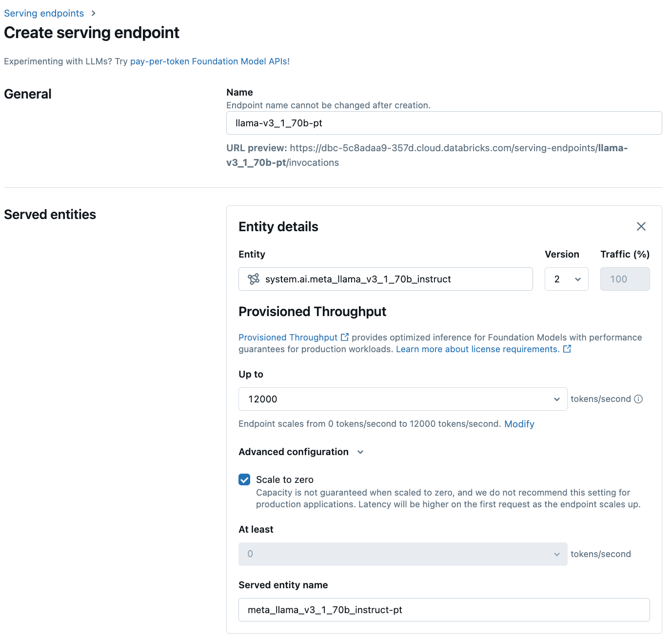Click the Modify scaling link
672x639 pixels.
point(519,424)
